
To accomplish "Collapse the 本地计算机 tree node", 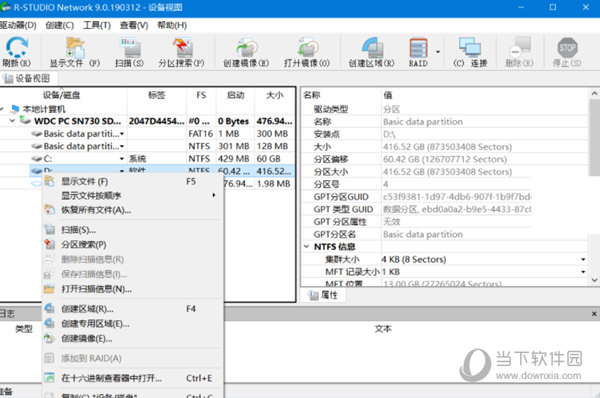I will tap(2, 109).
